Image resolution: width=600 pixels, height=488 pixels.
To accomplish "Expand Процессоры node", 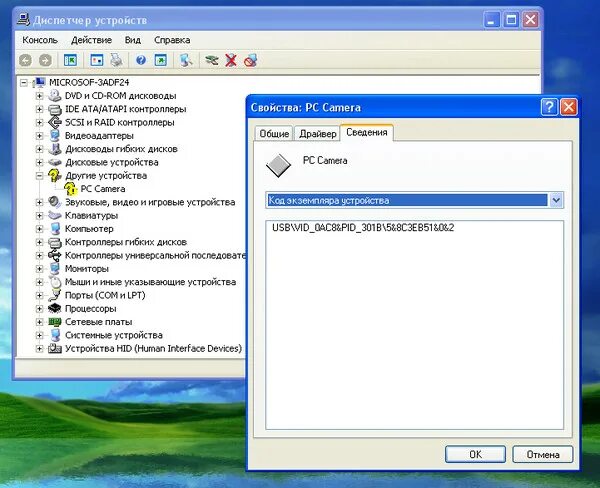I will point(39,308).
